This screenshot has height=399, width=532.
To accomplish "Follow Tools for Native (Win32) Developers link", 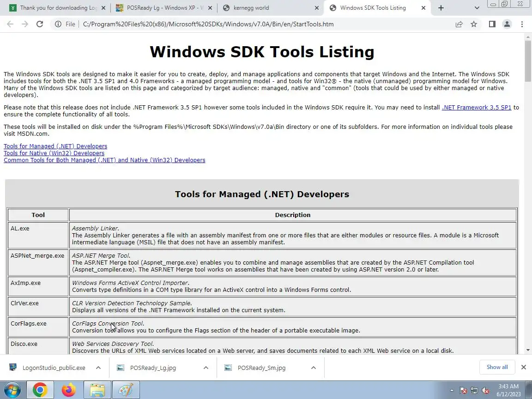I will point(54,153).
